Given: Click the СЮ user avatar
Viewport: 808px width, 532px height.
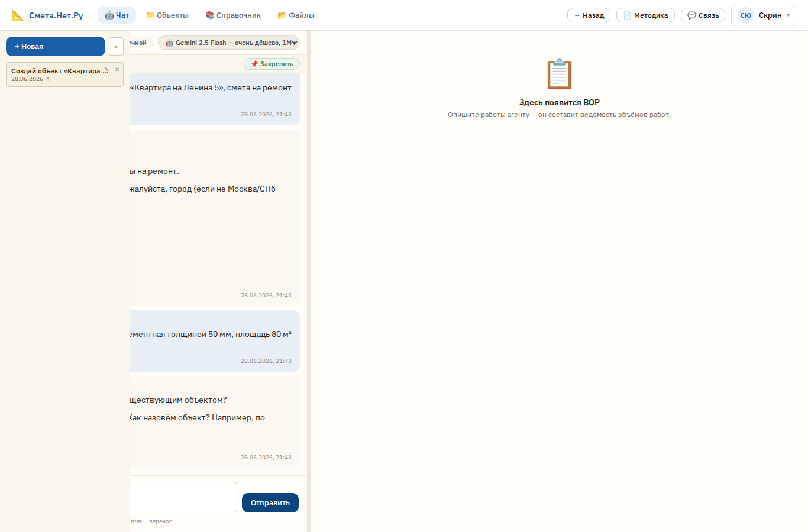Looking at the screenshot, I should click(746, 15).
